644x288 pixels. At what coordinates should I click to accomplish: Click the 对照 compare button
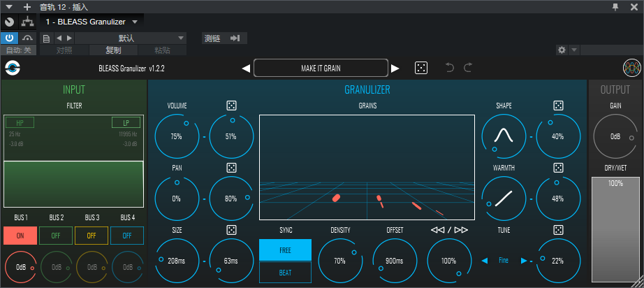tap(64, 50)
